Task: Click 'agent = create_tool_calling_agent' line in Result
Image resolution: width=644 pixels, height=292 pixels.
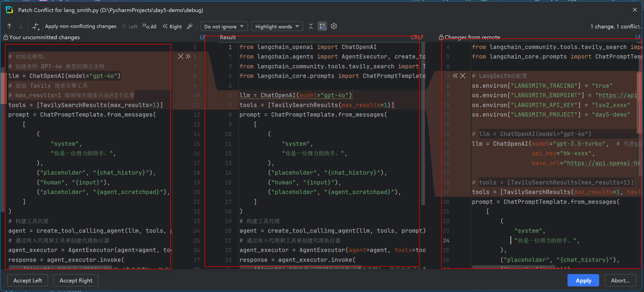Action: [332, 231]
